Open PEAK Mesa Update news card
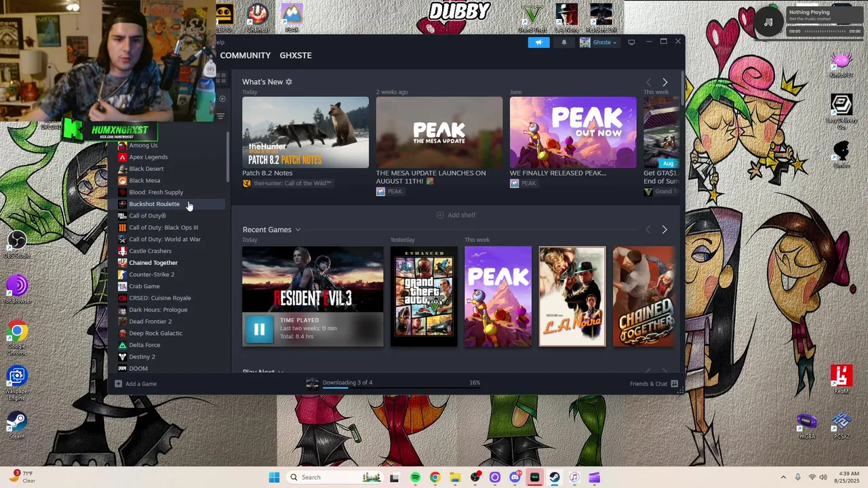 pos(439,132)
